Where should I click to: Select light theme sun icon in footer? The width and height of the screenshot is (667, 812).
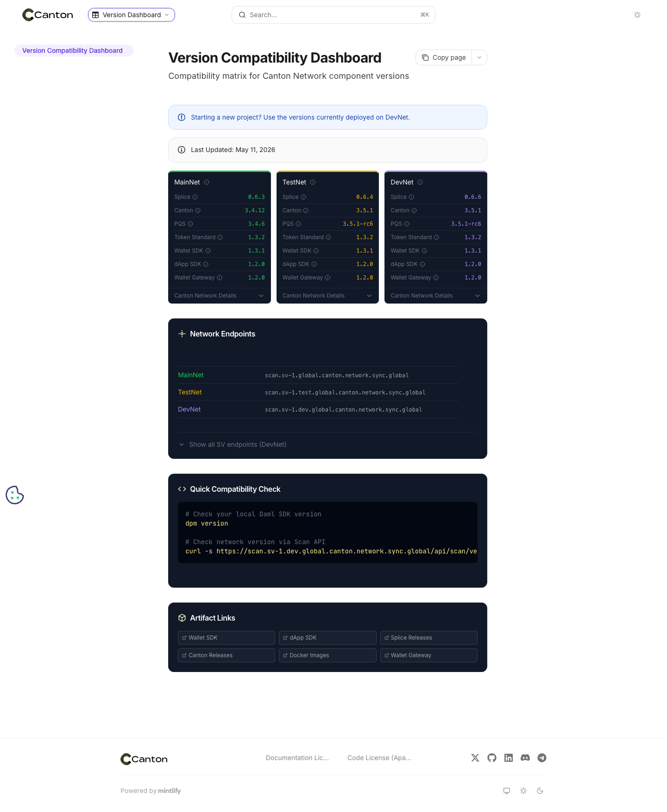pos(523,791)
